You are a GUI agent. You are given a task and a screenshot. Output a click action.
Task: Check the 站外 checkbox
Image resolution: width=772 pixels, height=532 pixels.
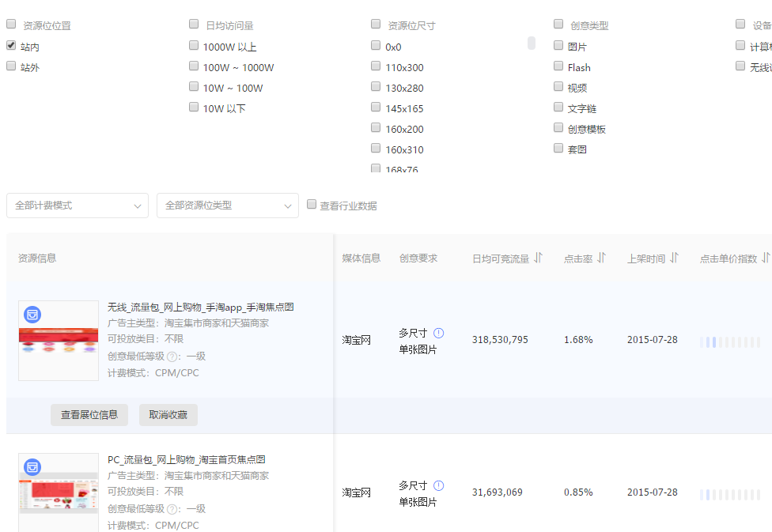pyautogui.click(x=11, y=66)
